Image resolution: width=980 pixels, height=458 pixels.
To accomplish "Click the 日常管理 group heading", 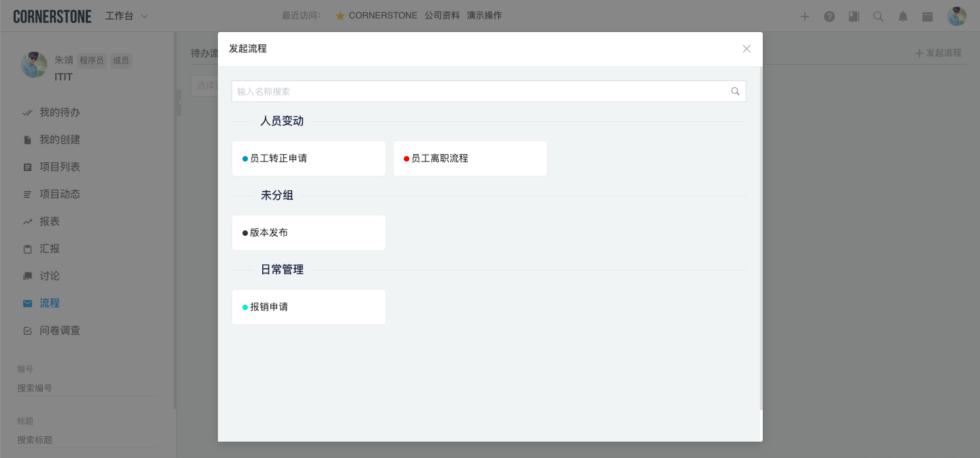I will pyautogui.click(x=282, y=270).
